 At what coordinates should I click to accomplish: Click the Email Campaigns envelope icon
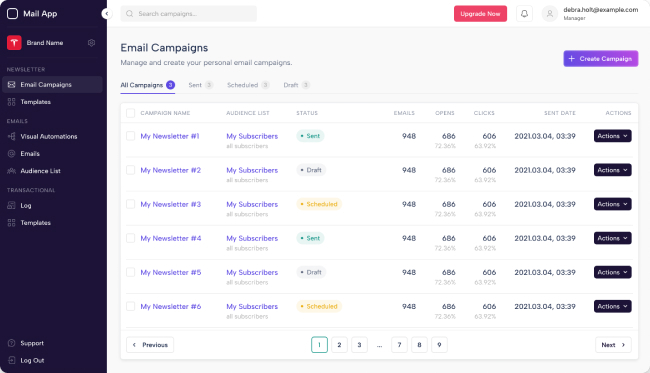pyautogui.click(x=12, y=85)
